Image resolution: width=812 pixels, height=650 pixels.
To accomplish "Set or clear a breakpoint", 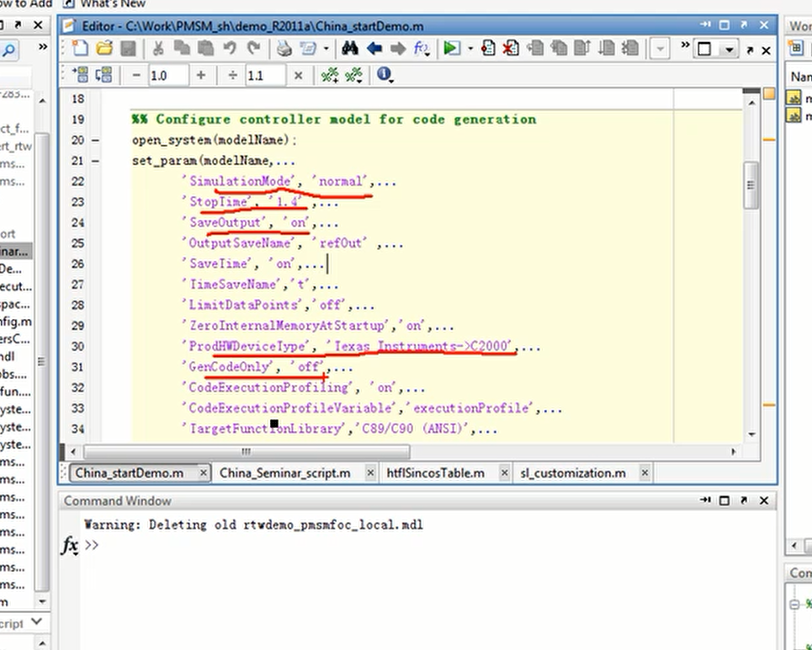I will point(488,48).
